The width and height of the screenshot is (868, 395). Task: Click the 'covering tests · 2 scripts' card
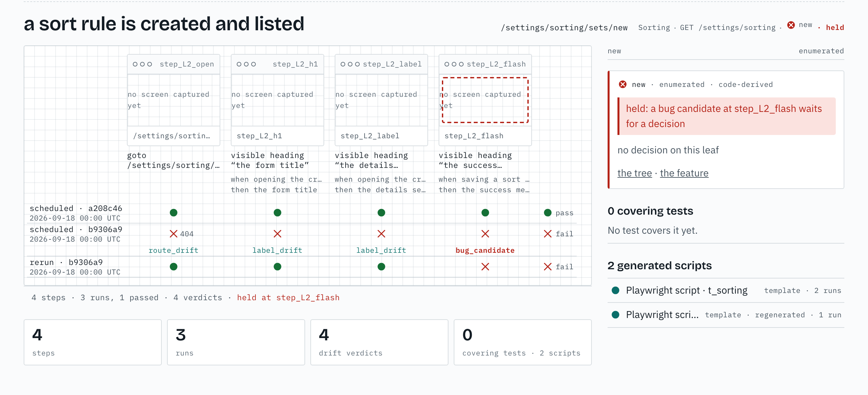coord(522,342)
